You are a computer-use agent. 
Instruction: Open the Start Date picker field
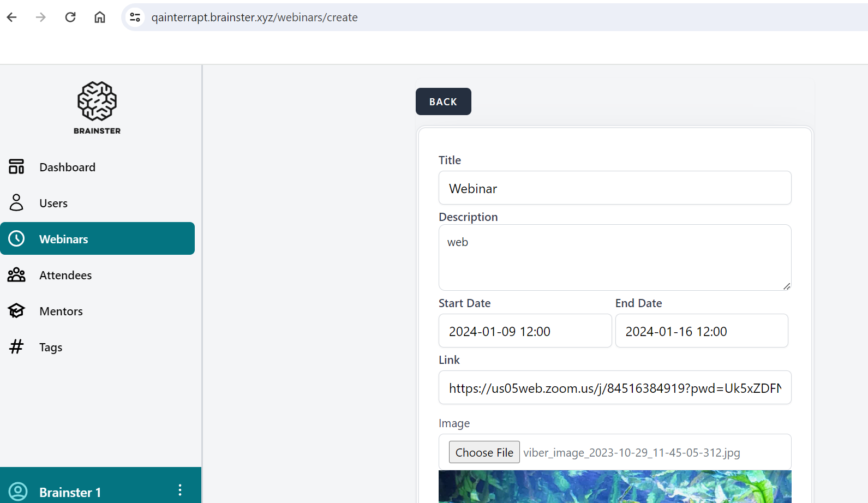pyautogui.click(x=525, y=331)
